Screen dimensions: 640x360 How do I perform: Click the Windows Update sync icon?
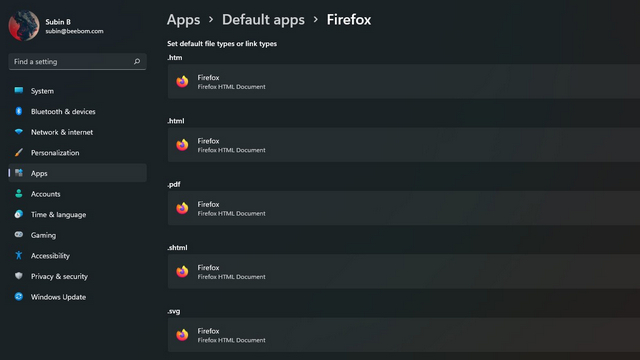[x=19, y=296]
